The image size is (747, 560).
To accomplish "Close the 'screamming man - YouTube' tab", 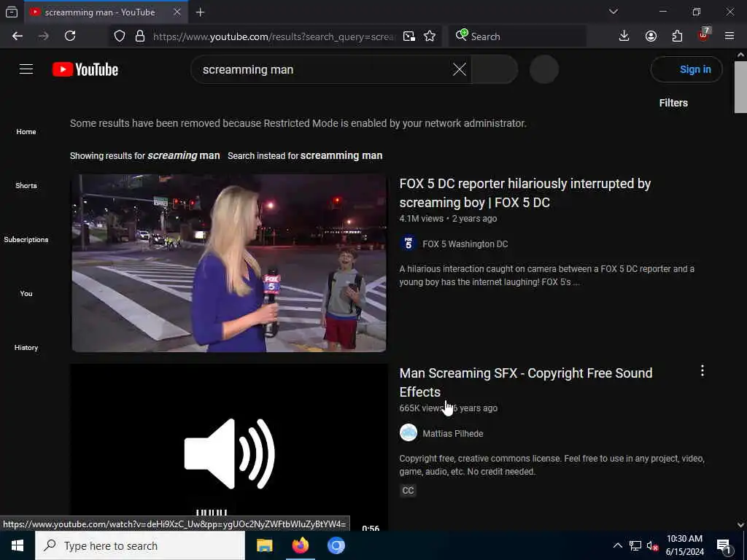I will [177, 12].
